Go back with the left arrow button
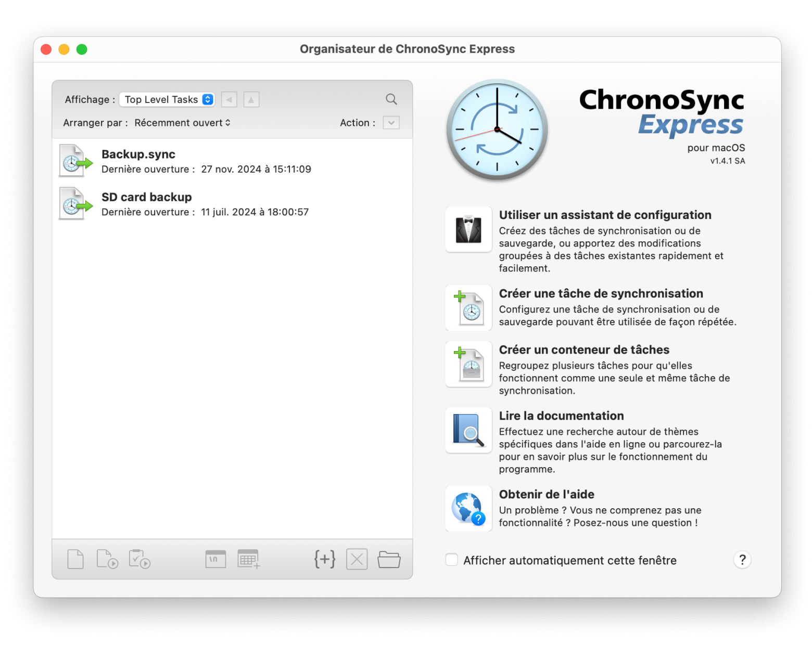This screenshot has height=646, width=812. coord(229,99)
